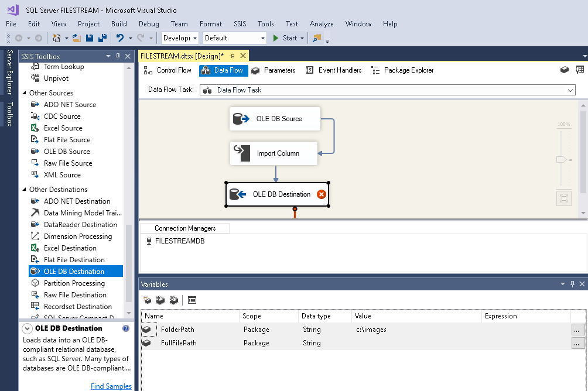
Task: Open the Find Samples link
Action: (111, 386)
